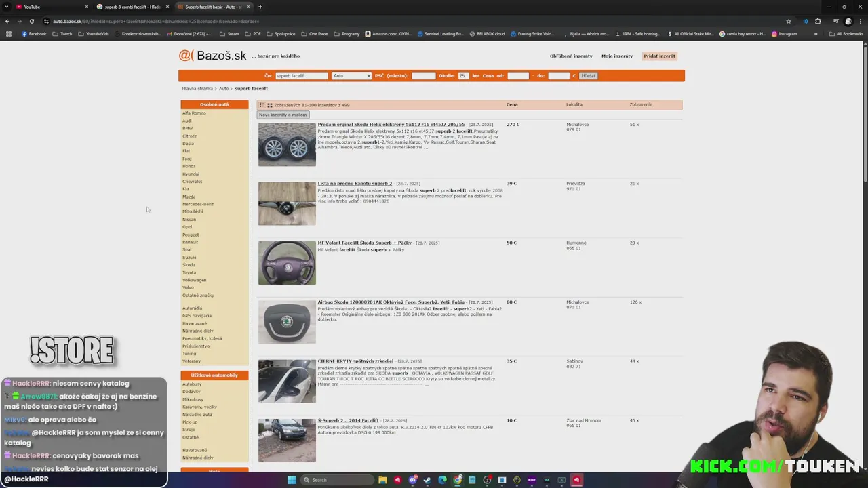Open 'Lišta na prednú kapotu superb 2' listing
Screen dimensions: 868x488
tap(355, 184)
